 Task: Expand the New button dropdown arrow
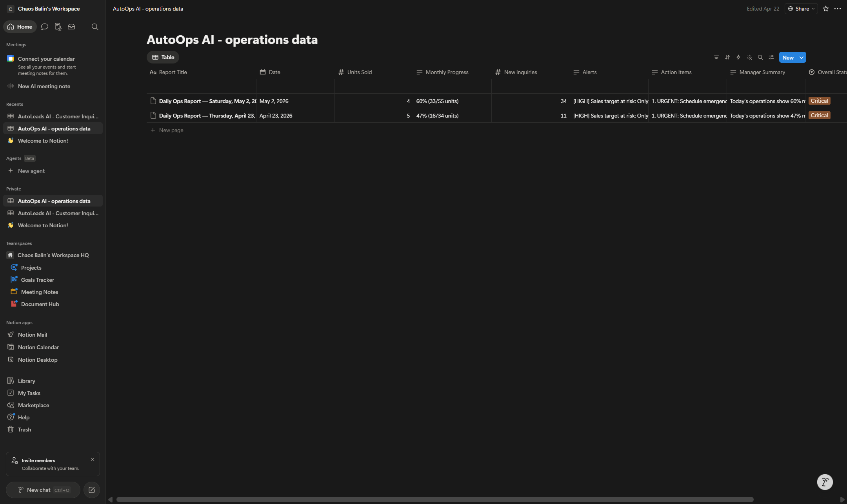coord(802,57)
